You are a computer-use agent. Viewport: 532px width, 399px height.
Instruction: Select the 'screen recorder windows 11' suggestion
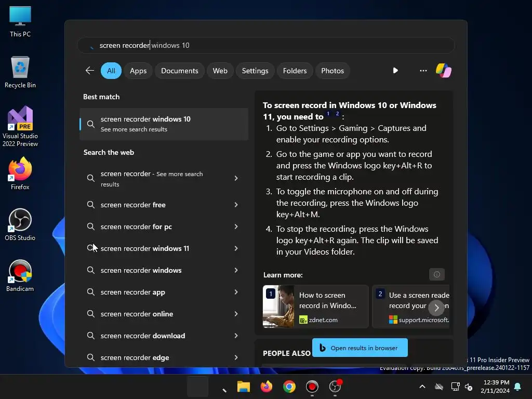click(164, 248)
